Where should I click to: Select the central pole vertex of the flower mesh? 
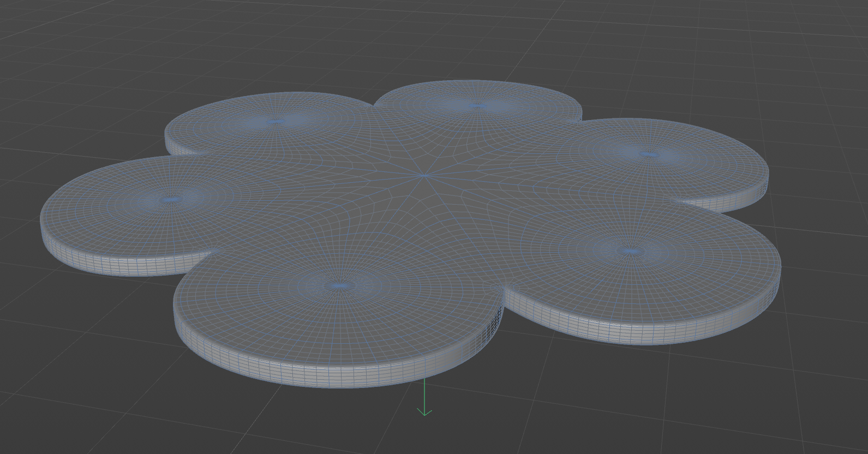pyautogui.click(x=424, y=175)
